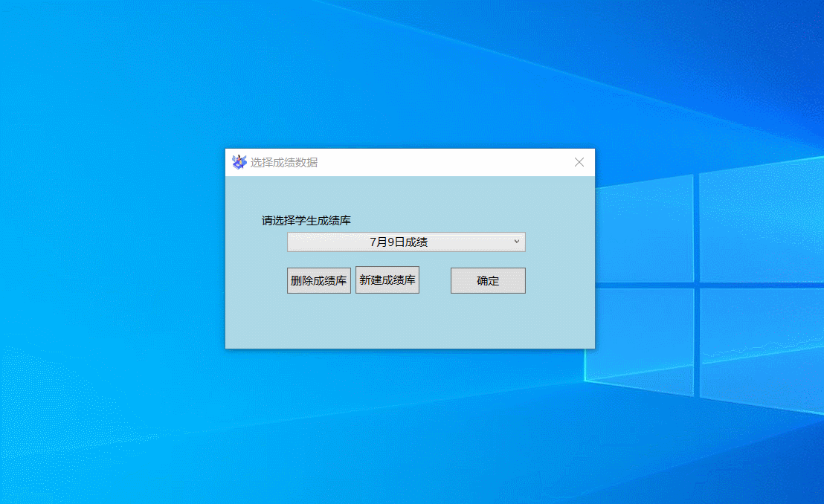This screenshot has width=824, height=504.
Task: Click the 新建成绩库 button
Action: click(387, 280)
